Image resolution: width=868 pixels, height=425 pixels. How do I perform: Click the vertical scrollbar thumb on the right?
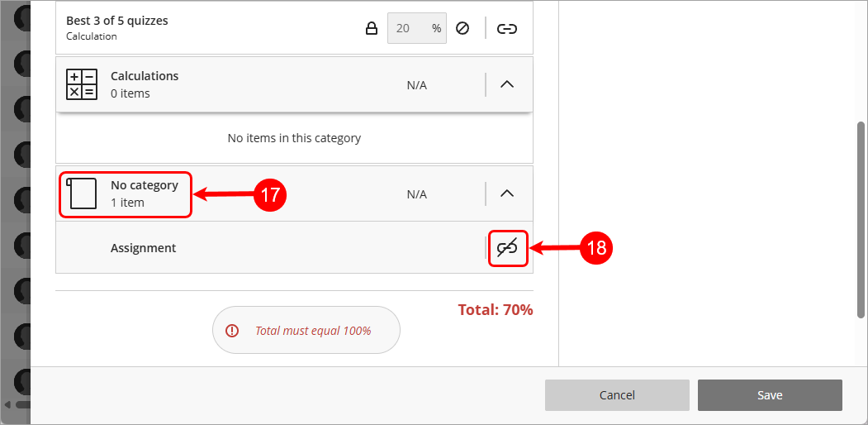861,220
